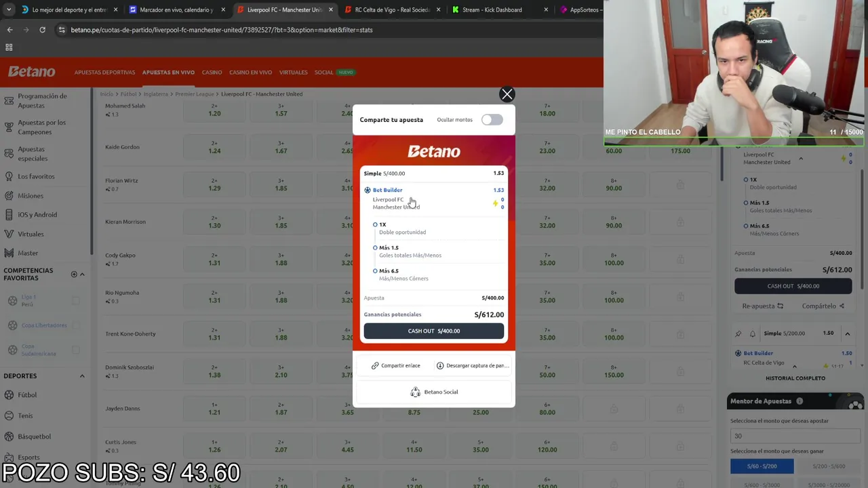Collapse the Simple S/200.00 bet
The height and width of the screenshot is (488, 868).
pyautogui.click(x=847, y=333)
